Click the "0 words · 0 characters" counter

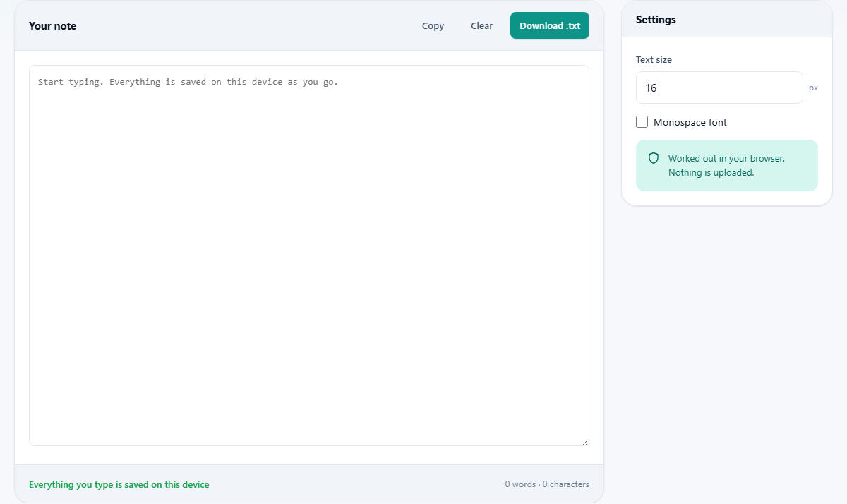tap(547, 484)
